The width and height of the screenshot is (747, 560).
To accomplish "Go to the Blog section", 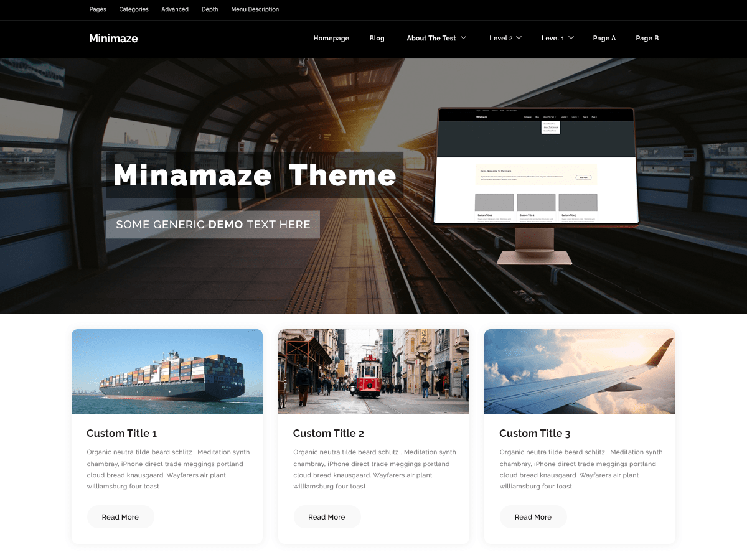I will [377, 38].
